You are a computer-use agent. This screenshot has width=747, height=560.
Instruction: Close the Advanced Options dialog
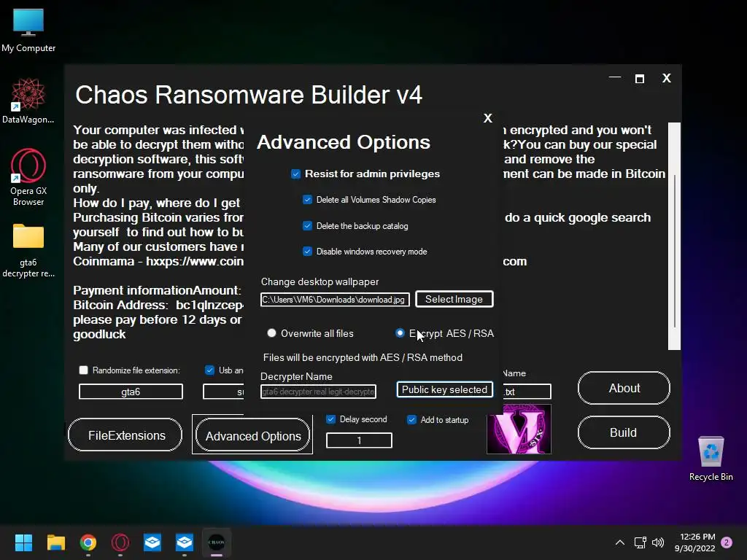click(488, 118)
